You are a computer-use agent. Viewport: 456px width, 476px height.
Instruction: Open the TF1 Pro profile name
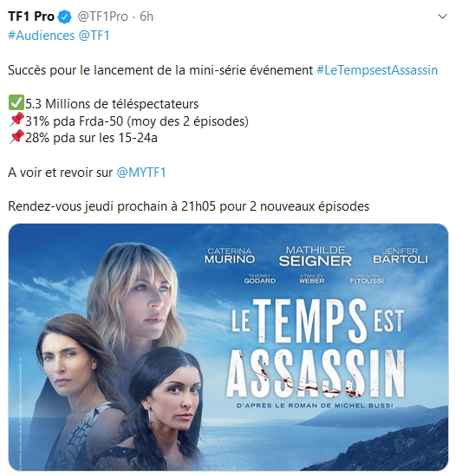pyautogui.click(x=31, y=16)
